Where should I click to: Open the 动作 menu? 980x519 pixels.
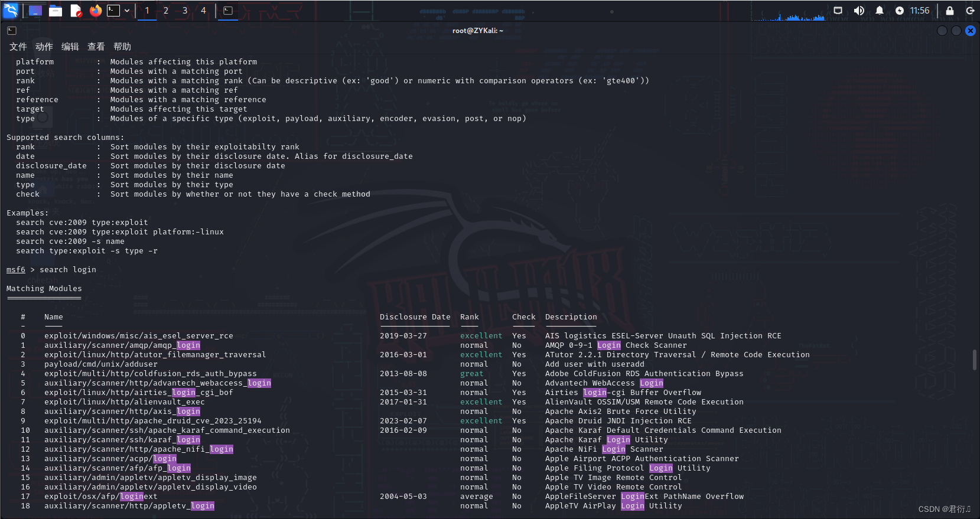tap(44, 47)
